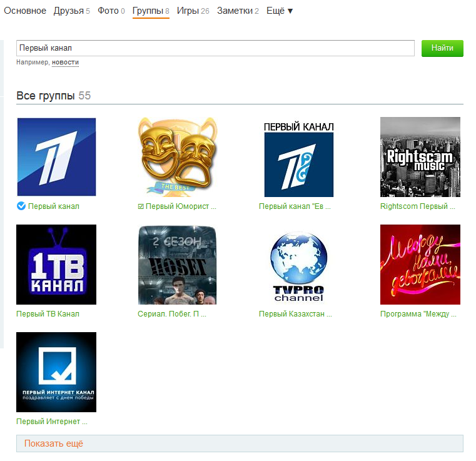The height and width of the screenshot is (461, 476).
Task: Open Первый канал "Ев ... link
Action: pyautogui.click(x=295, y=206)
